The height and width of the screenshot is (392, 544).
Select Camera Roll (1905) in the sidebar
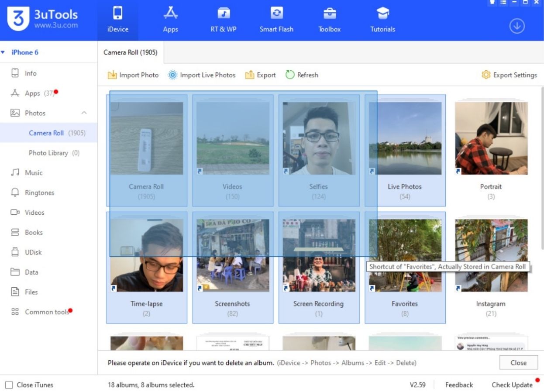coord(48,133)
